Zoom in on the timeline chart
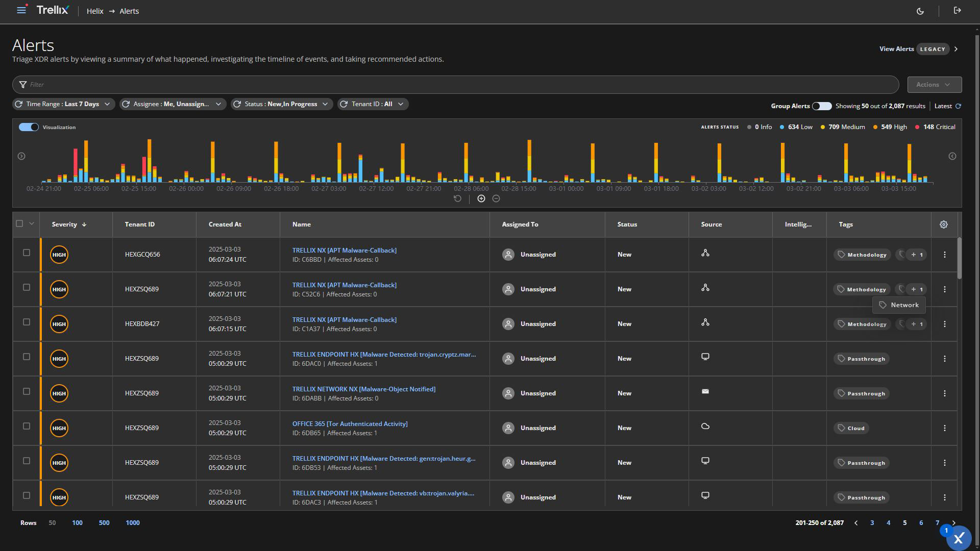This screenshot has height=551, width=980. coord(481,198)
